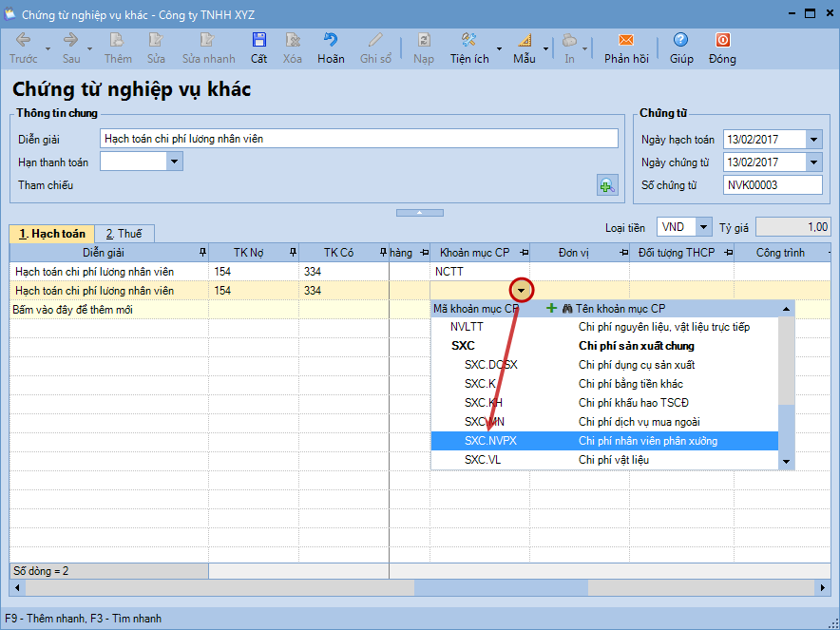Toggle pin on Khoản mục CP column
840x630 pixels.
(x=522, y=253)
